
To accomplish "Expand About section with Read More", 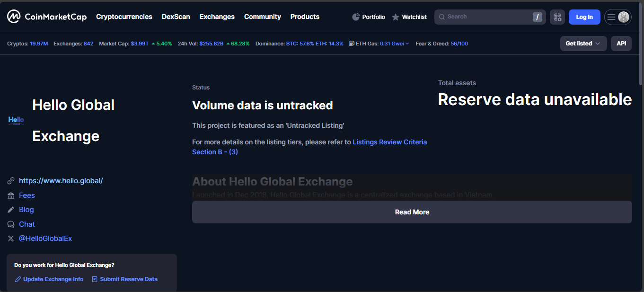I will (412, 212).
